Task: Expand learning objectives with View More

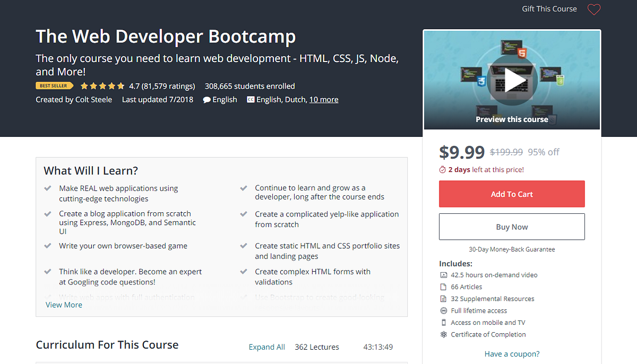Action: click(64, 305)
